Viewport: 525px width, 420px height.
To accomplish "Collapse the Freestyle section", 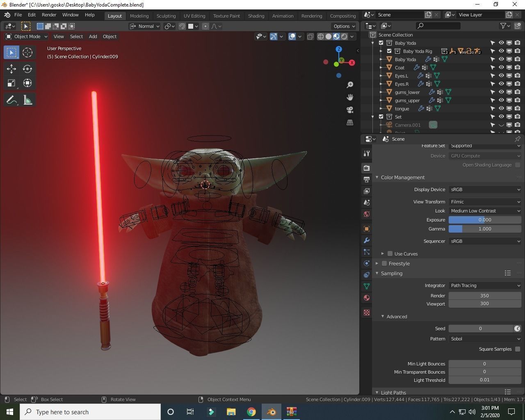I will point(377,263).
